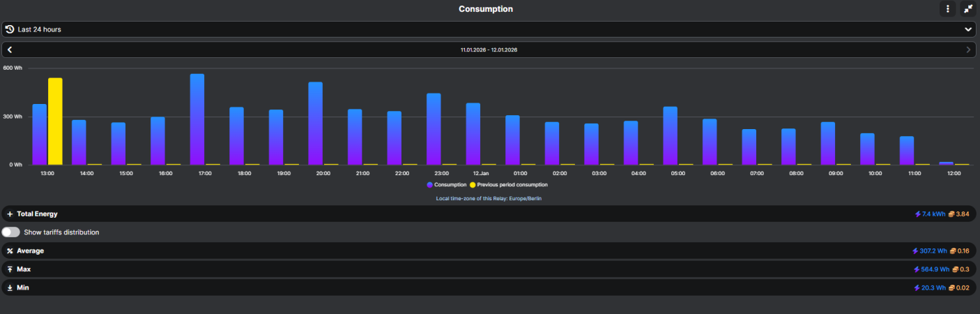Open the three-dot options menu
This screenshot has height=314, width=980.
(x=947, y=8)
